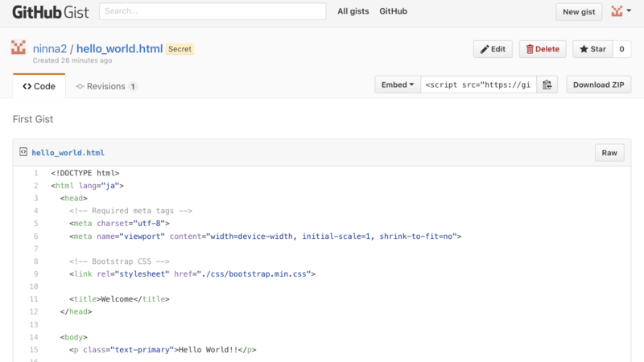Select line number 5

pos(35,224)
